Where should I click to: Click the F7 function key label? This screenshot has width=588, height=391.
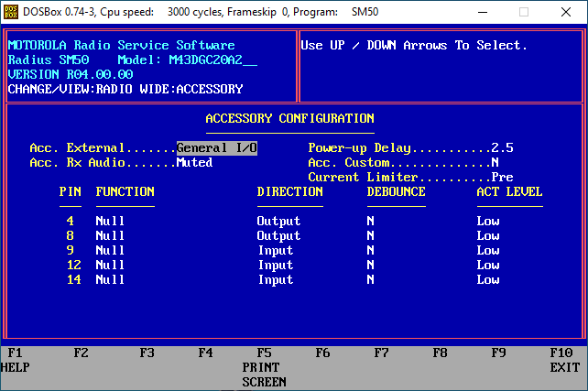pos(381,353)
